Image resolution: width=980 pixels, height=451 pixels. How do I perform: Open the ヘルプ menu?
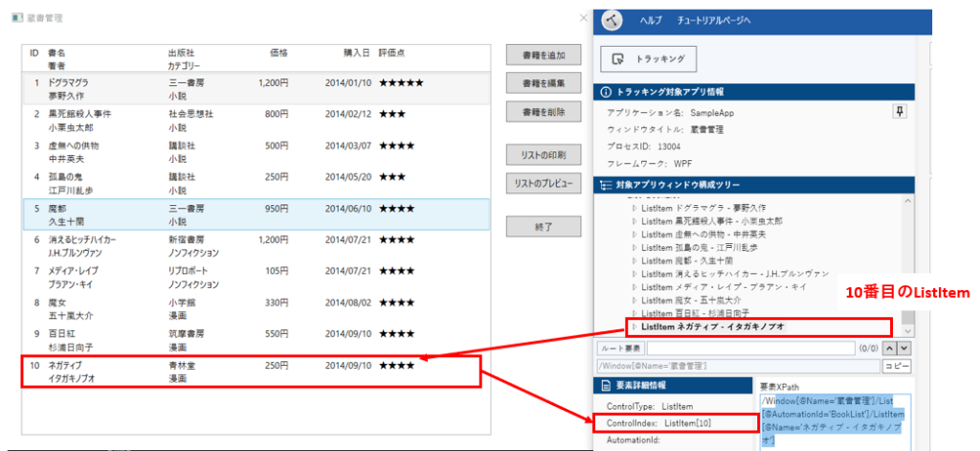point(650,21)
